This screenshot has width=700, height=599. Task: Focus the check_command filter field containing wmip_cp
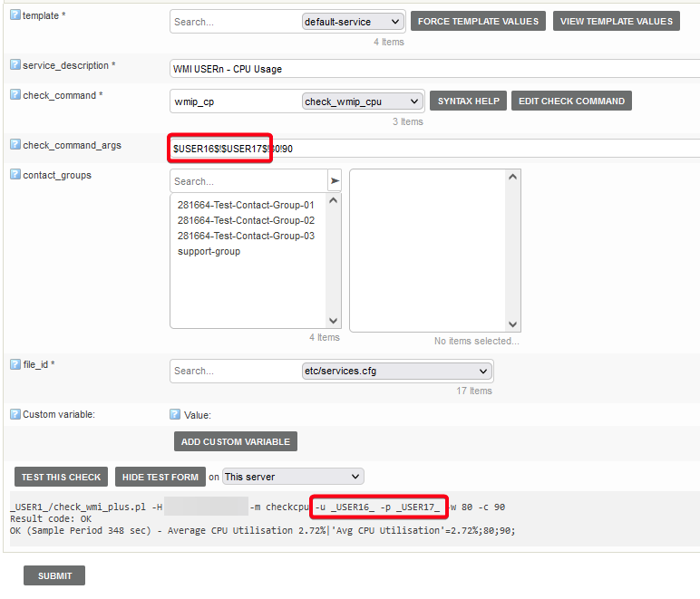point(236,101)
